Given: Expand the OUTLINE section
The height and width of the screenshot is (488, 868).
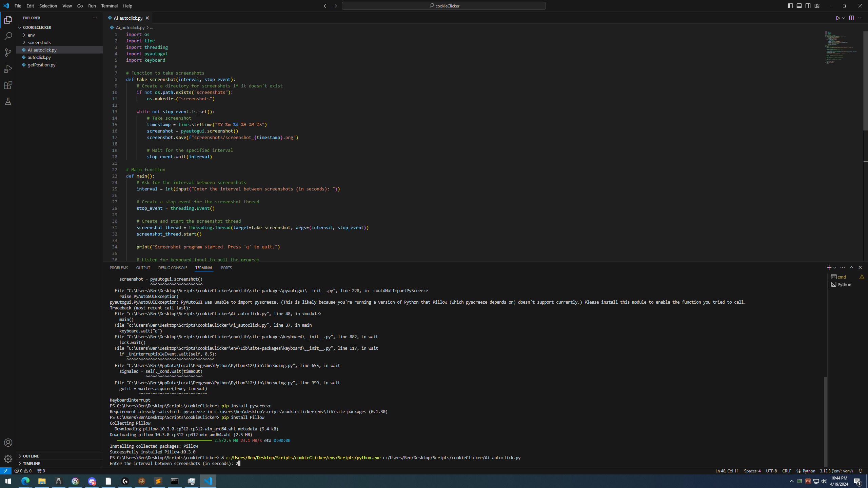Looking at the screenshot, I should click(x=31, y=456).
